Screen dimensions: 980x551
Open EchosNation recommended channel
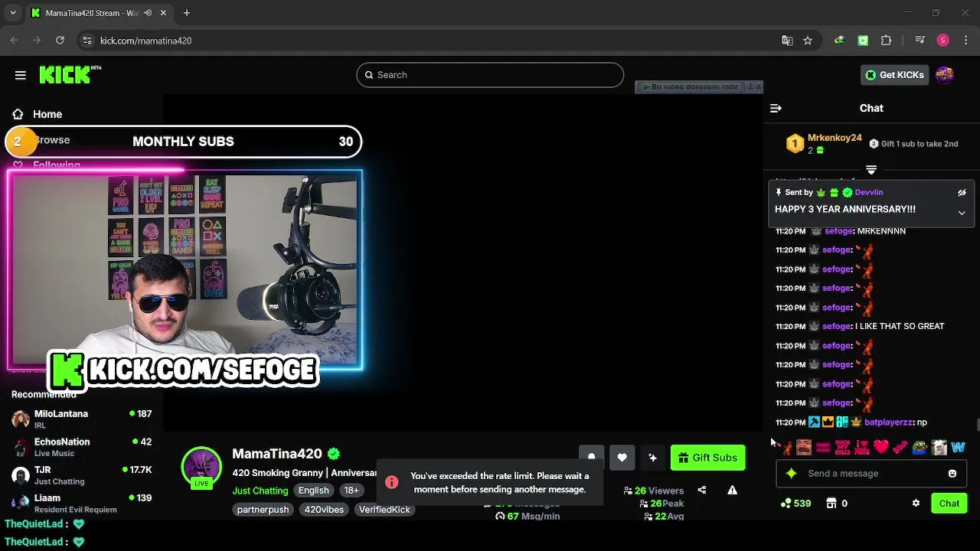[x=81, y=447]
